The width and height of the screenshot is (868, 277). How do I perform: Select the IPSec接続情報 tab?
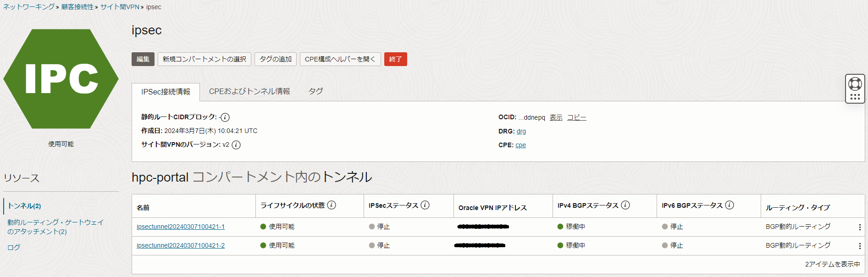[166, 92]
